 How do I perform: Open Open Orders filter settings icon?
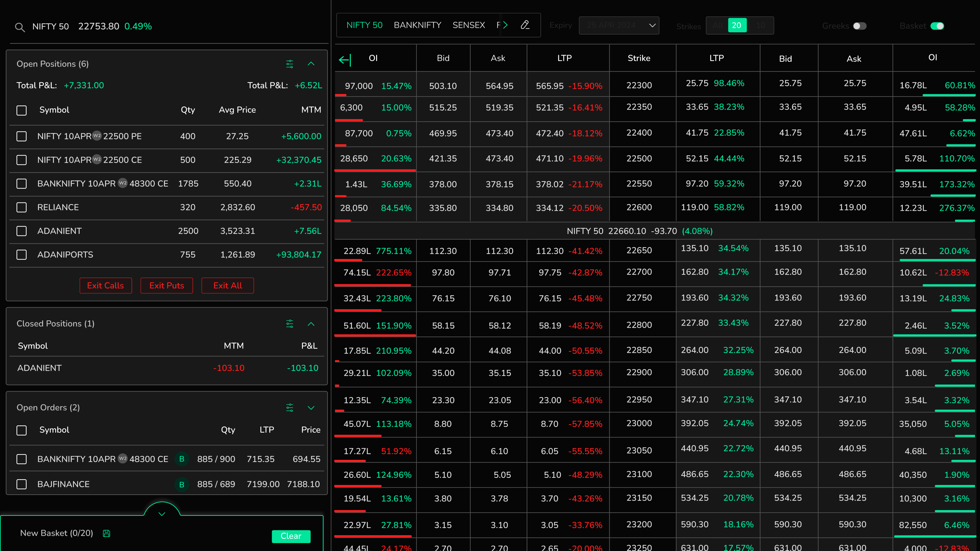coord(290,408)
